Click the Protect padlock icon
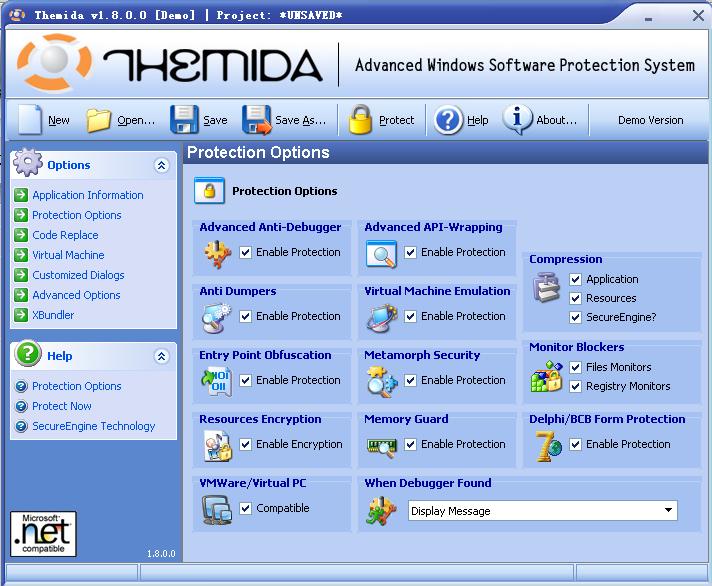712x586 pixels. pos(360,119)
